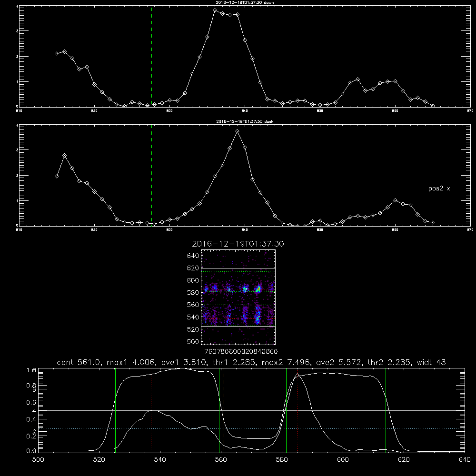476x476 pixels.
Task: Click heatmap y-axis label '620'
Action: 193,268
